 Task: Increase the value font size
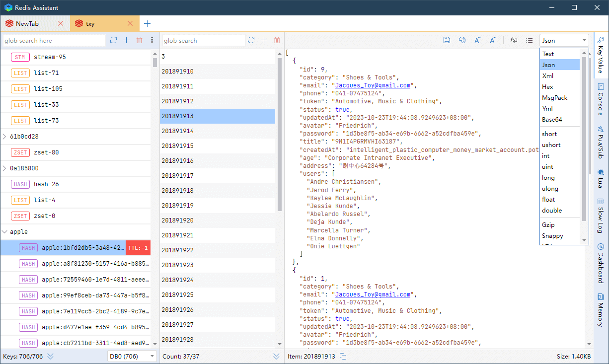pos(477,40)
